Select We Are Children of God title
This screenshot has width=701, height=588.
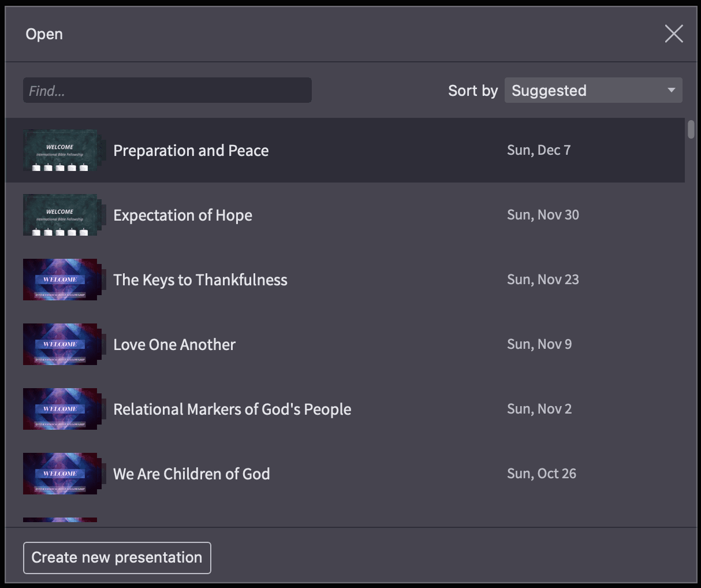(192, 474)
